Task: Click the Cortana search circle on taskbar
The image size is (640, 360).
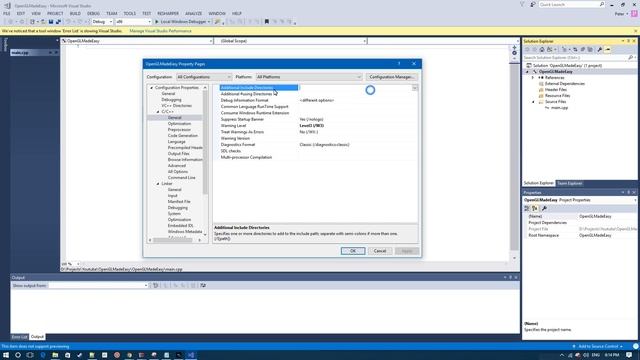Action: (x=18, y=355)
